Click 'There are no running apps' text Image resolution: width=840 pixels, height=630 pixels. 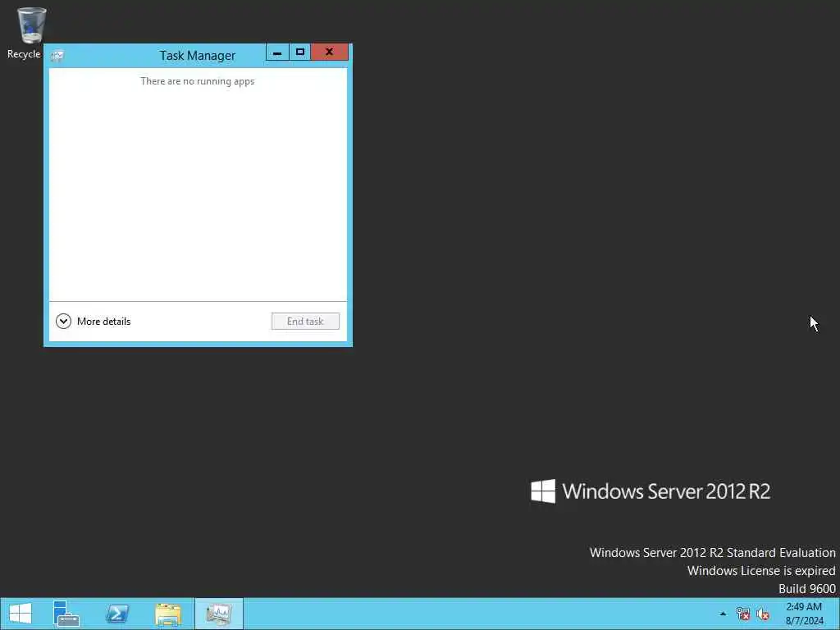[x=197, y=81]
